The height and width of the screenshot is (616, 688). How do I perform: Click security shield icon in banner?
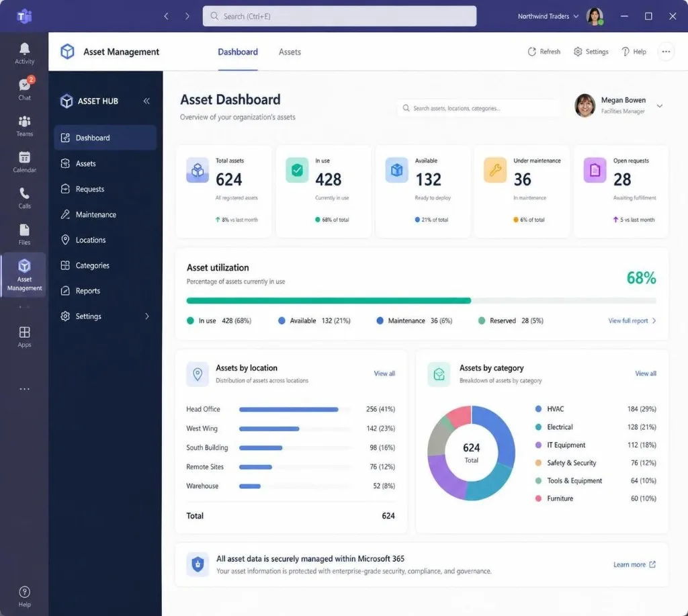point(198,564)
